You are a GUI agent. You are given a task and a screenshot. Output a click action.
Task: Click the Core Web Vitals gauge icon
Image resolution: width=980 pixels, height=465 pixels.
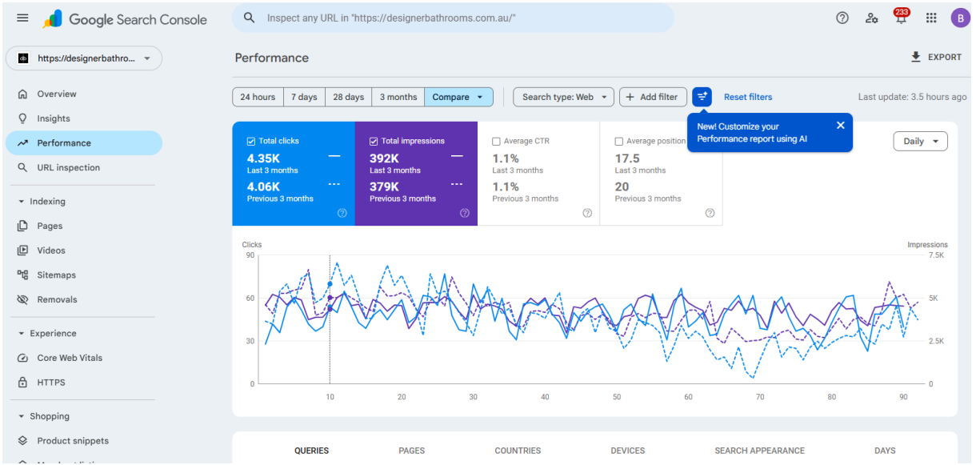(x=22, y=358)
